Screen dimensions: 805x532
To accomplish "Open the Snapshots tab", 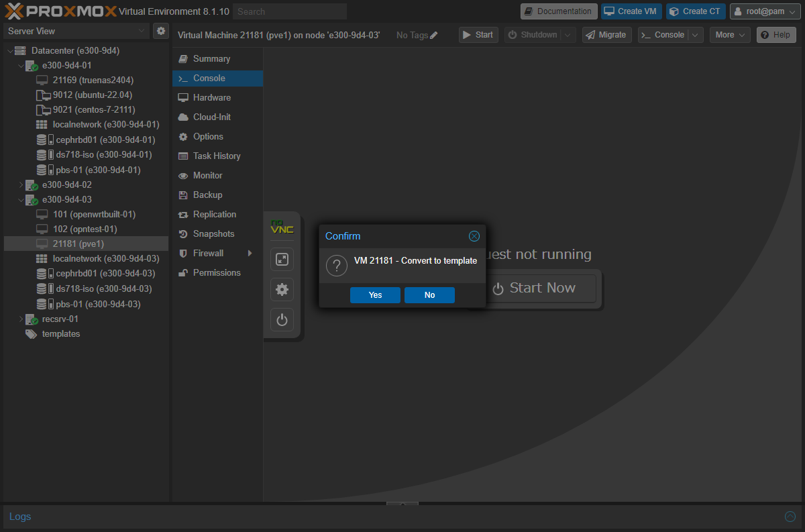I will [x=217, y=234].
